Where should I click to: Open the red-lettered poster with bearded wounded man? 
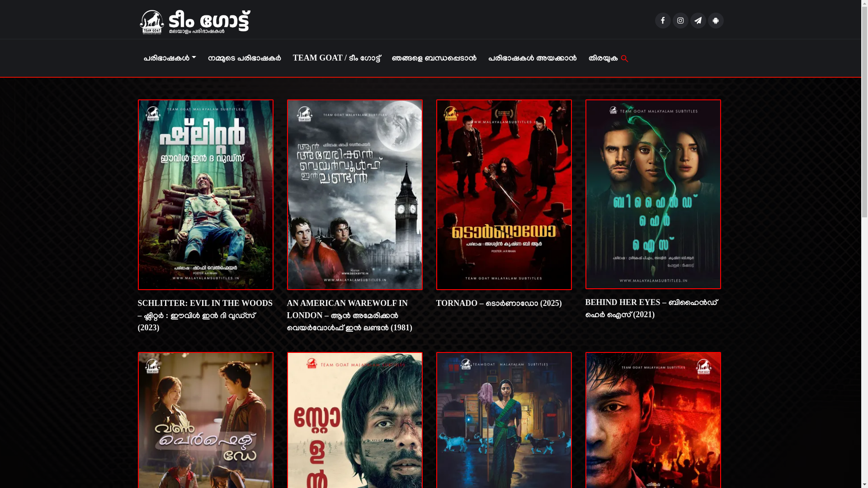point(355,420)
